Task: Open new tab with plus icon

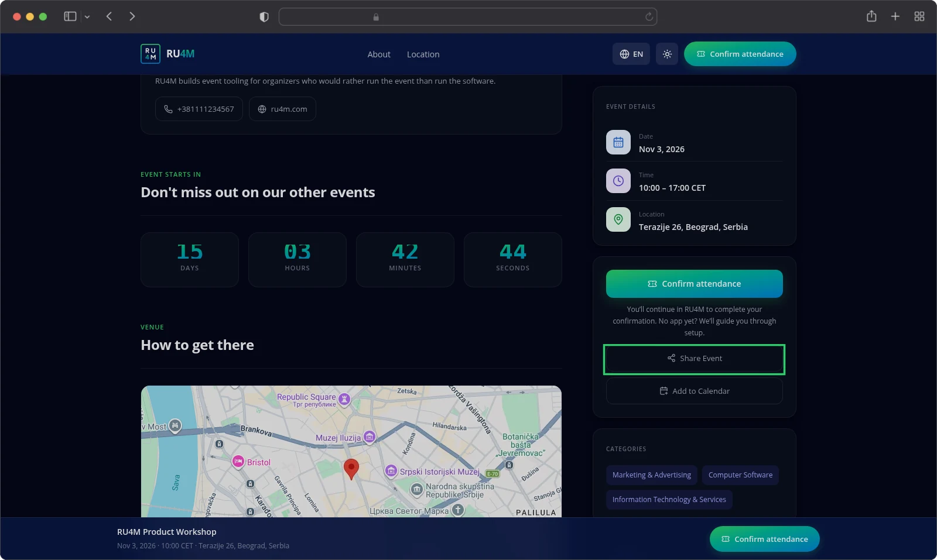Action: click(895, 16)
